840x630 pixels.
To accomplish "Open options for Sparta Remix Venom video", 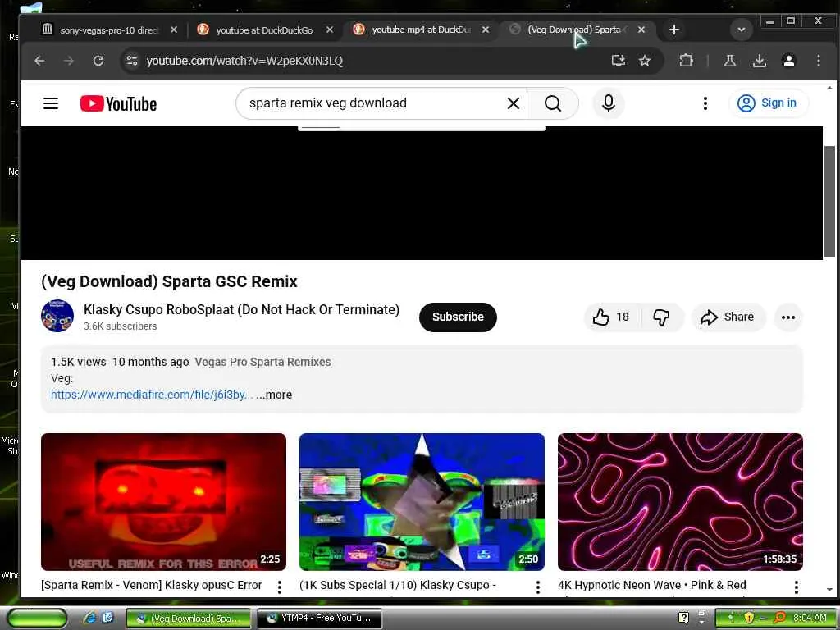I will pyautogui.click(x=280, y=587).
